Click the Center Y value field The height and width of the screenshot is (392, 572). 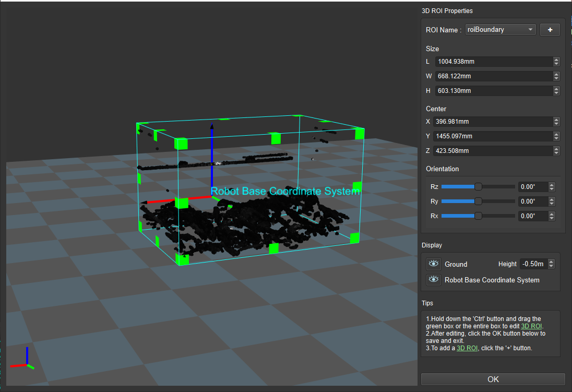[493, 136]
